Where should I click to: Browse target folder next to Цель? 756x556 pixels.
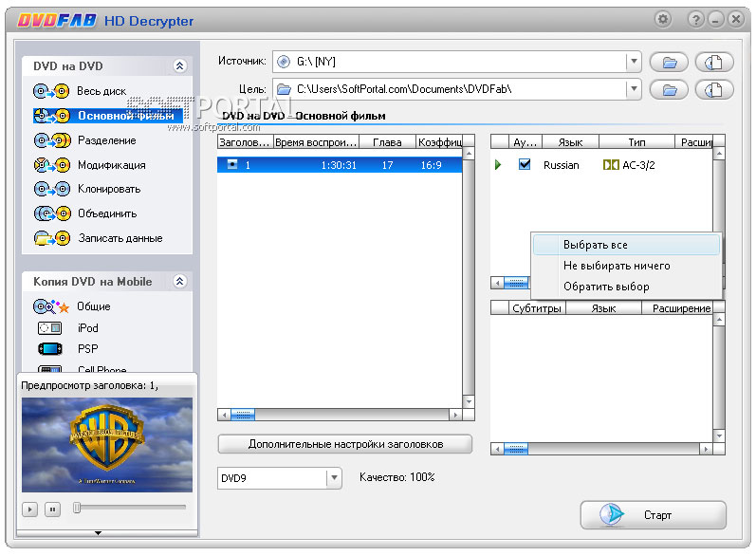[x=669, y=90]
